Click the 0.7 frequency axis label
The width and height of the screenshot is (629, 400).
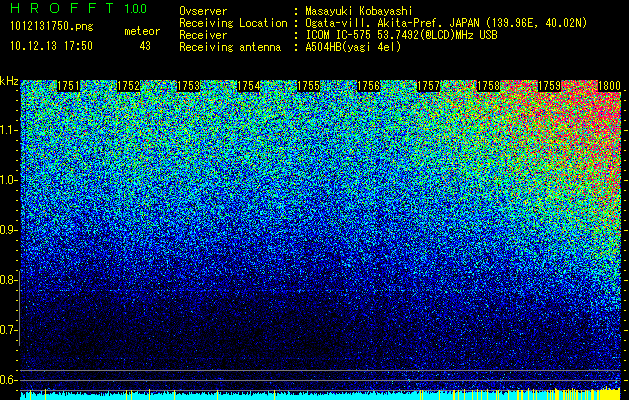(8, 330)
